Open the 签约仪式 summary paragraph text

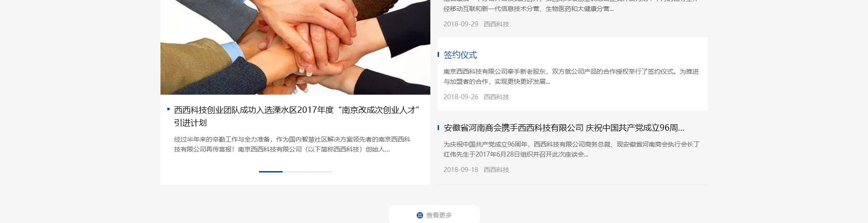[x=571, y=76]
